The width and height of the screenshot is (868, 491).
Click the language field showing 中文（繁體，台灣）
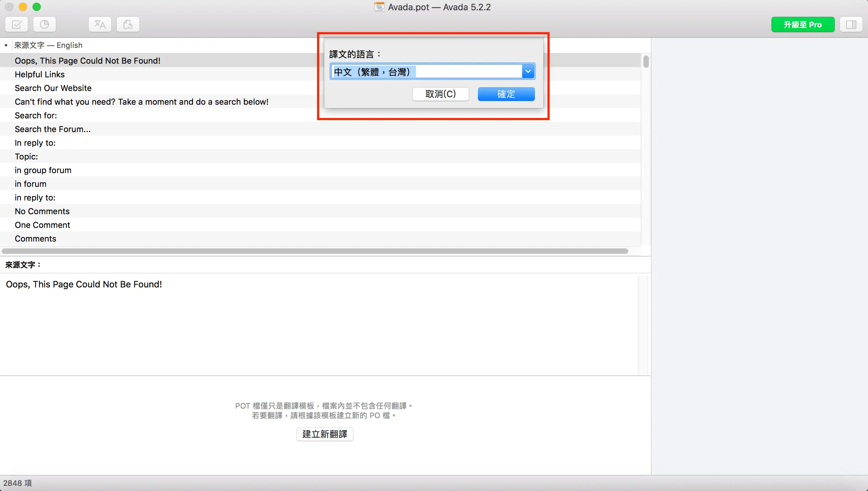pos(426,72)
